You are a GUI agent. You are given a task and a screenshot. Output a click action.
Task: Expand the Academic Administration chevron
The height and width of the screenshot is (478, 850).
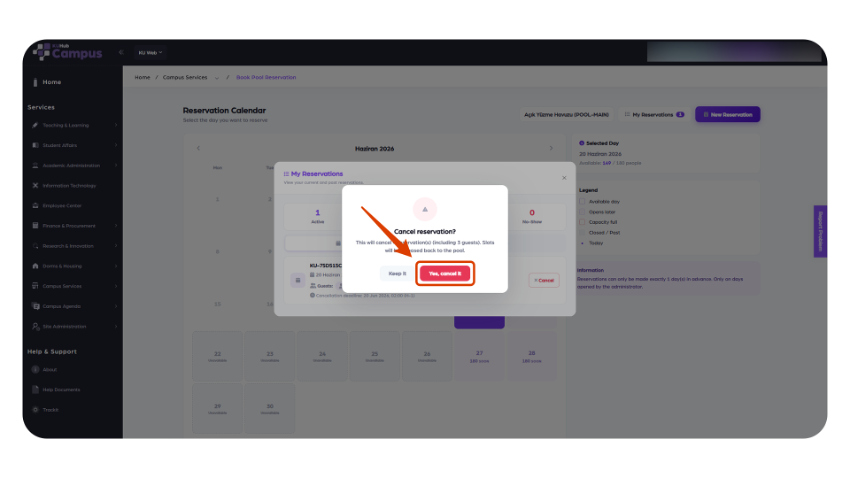click(116, 165)
